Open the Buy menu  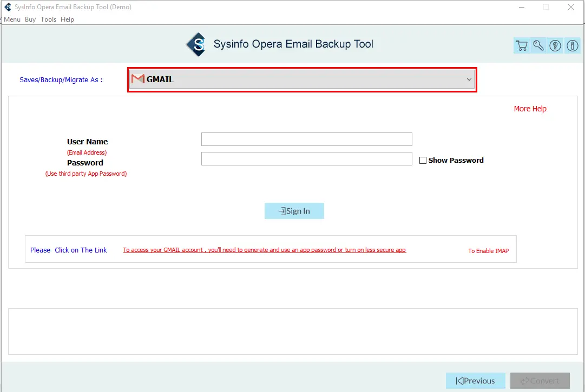pos(30,19)
